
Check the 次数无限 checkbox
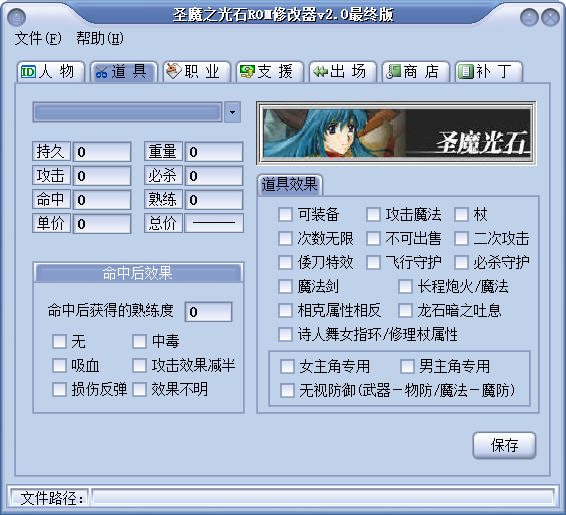pyautogui.click(x=285, y=239)
